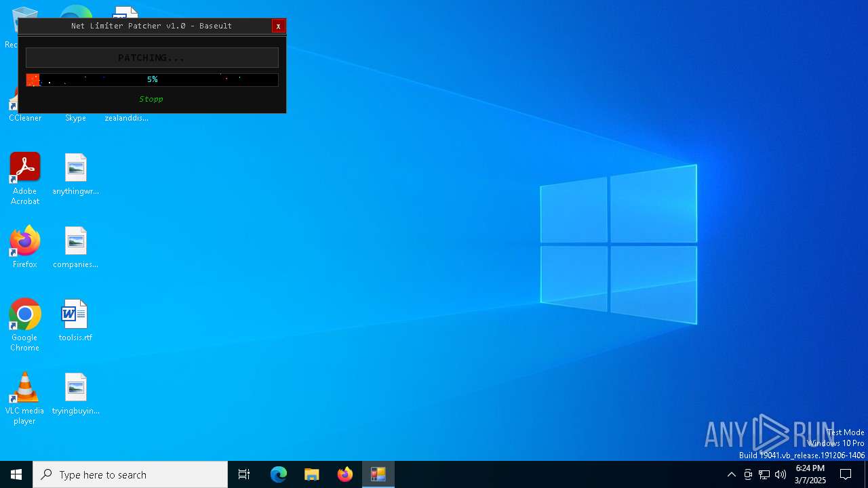Close the Net Limiter Patcher window
This screenshot has height=488, width=868.
278,26
